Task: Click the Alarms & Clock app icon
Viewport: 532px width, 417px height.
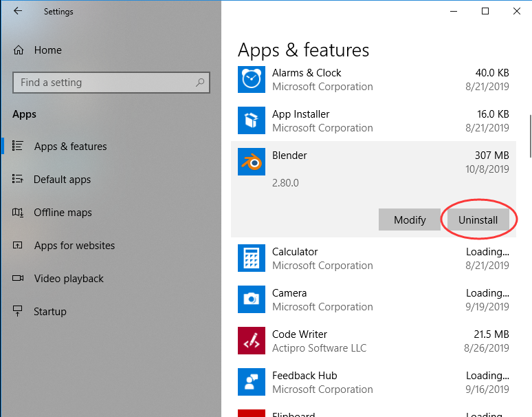Action: [x=252, y=79]
